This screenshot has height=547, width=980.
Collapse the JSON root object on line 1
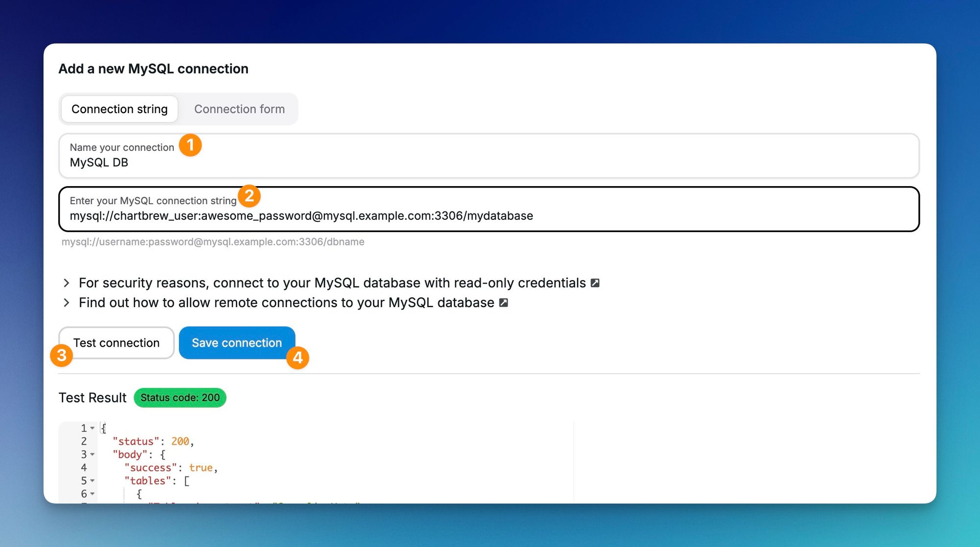[93, 428]
